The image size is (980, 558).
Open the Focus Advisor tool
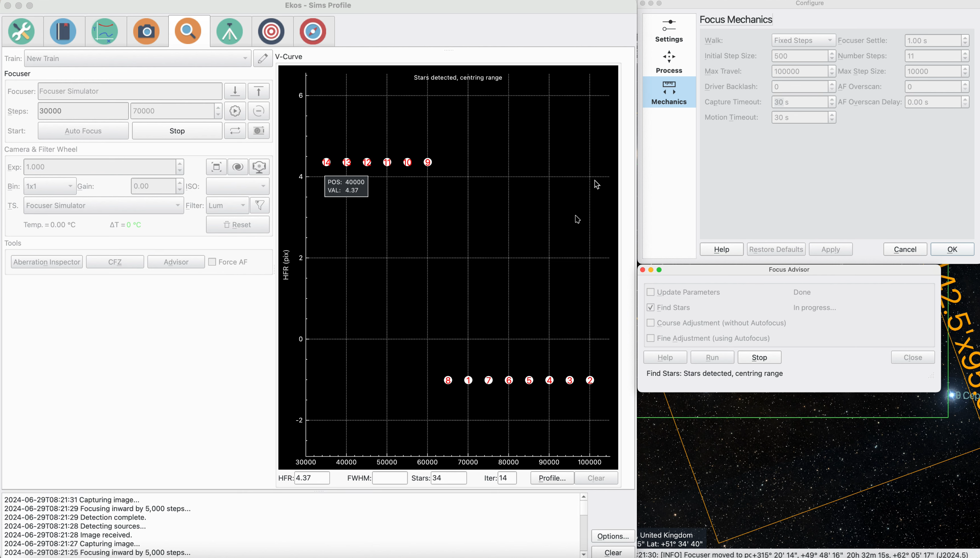176,262
